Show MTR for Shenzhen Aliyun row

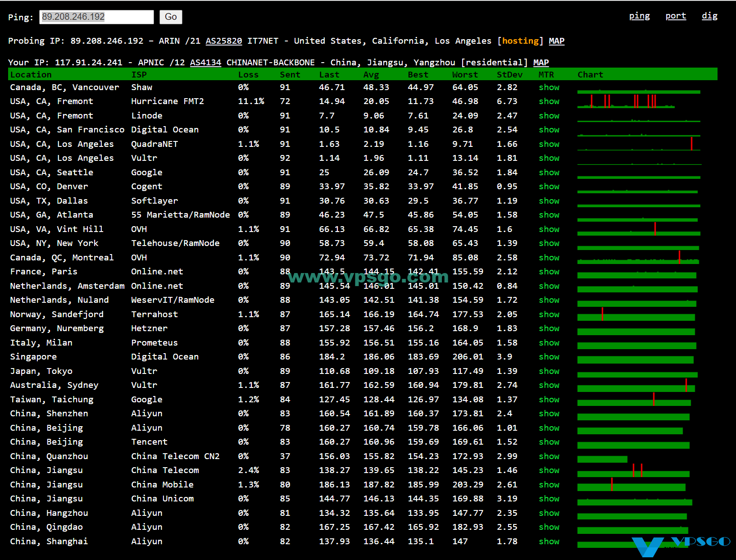pos(549,414)
